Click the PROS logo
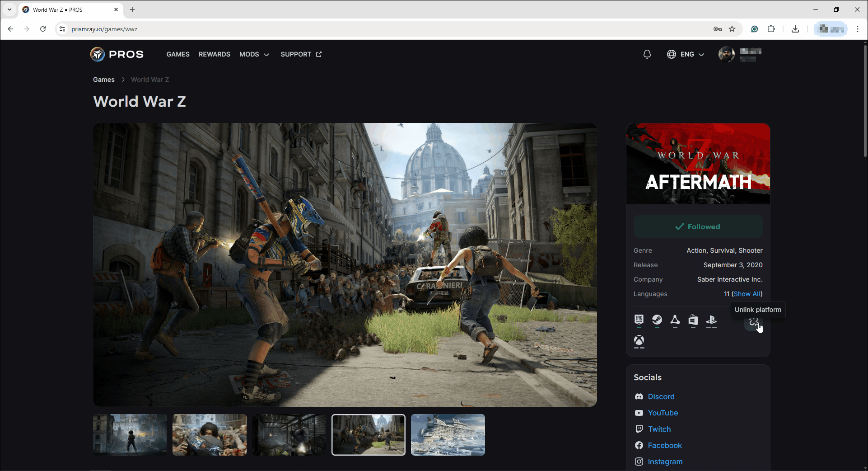The height and width of the screenshot is (471, 868). tap(117, 54)
